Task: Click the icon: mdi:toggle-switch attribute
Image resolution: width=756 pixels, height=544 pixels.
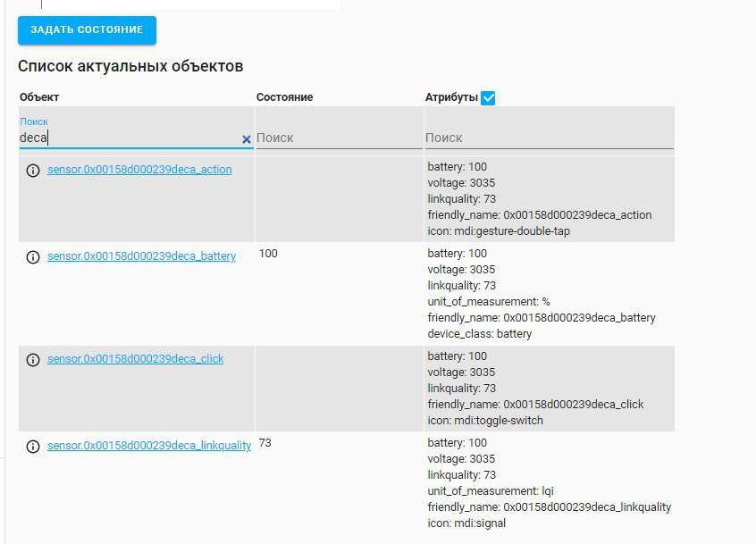Action: click(485, 421)
